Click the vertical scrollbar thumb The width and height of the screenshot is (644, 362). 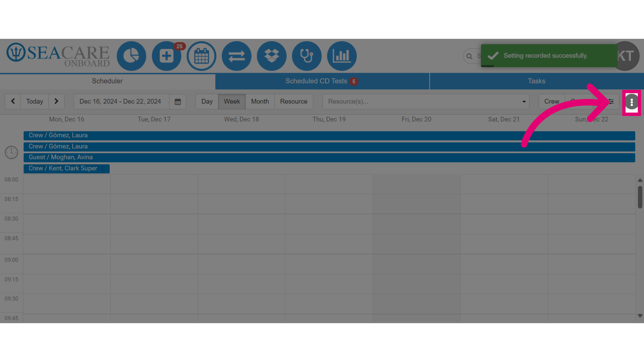point(640,197)
